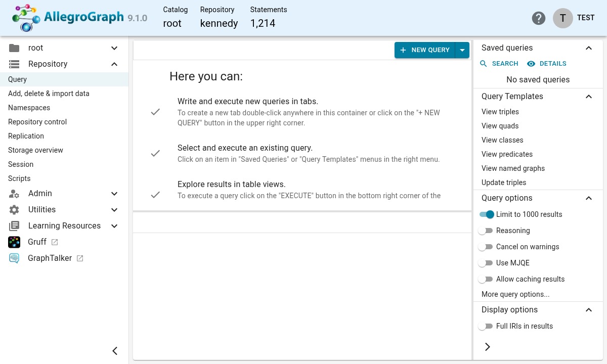Click the kennedy repository name

[x=219, y=23]
